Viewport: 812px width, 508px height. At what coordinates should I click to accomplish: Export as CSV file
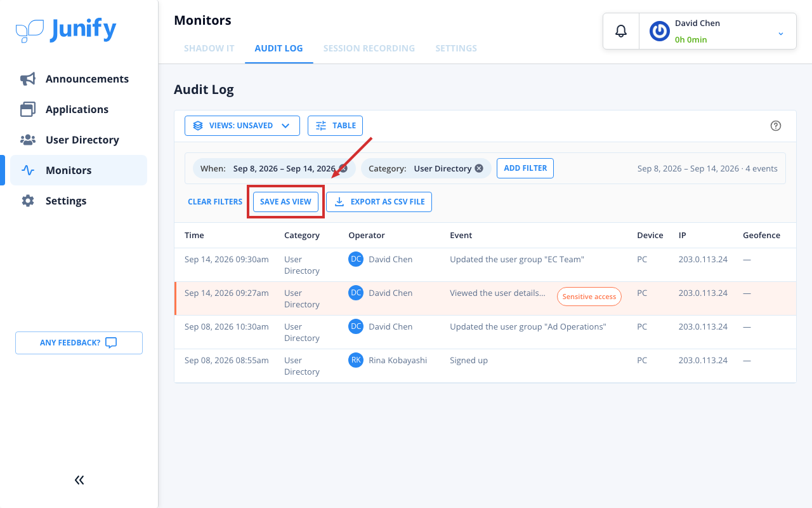pos(379,202)
